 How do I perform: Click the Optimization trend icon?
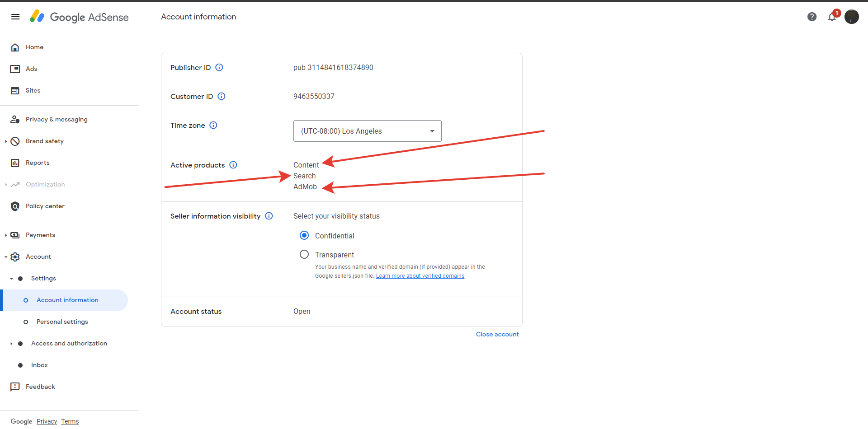pos(15,185)
